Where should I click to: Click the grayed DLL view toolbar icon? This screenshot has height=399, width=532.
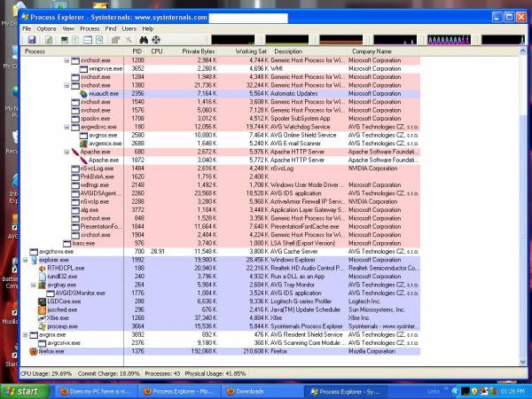(x=115, y=40)
